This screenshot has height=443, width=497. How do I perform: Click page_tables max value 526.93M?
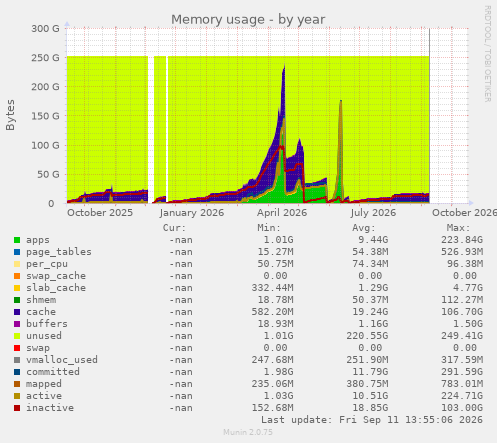point(462,252)
